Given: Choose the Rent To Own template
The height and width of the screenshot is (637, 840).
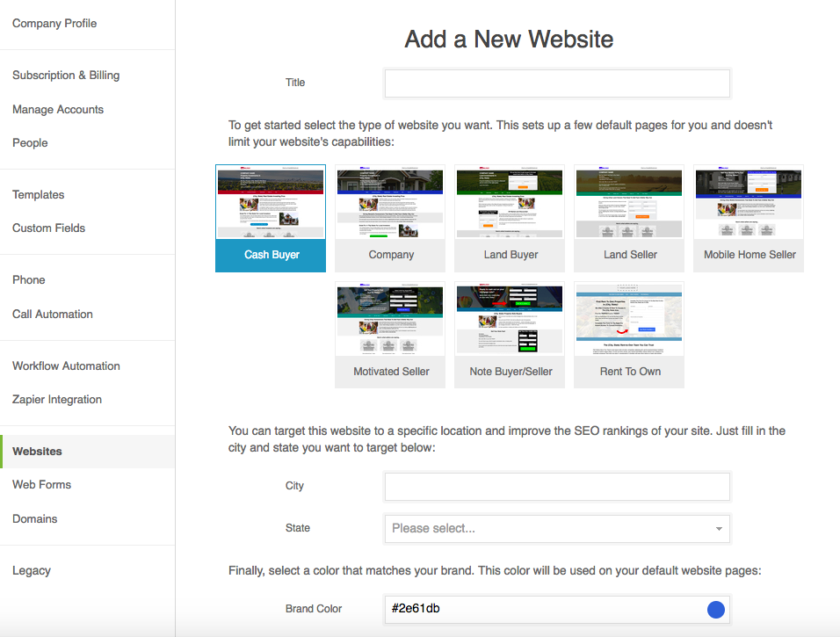Looking at the screenshot, I should pyautogui.click(x=630, y=335).
